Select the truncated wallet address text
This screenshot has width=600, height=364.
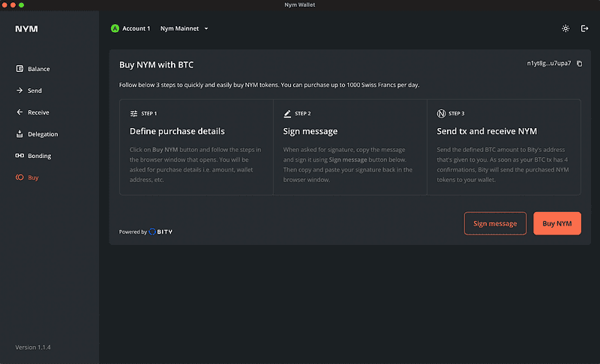549,64
